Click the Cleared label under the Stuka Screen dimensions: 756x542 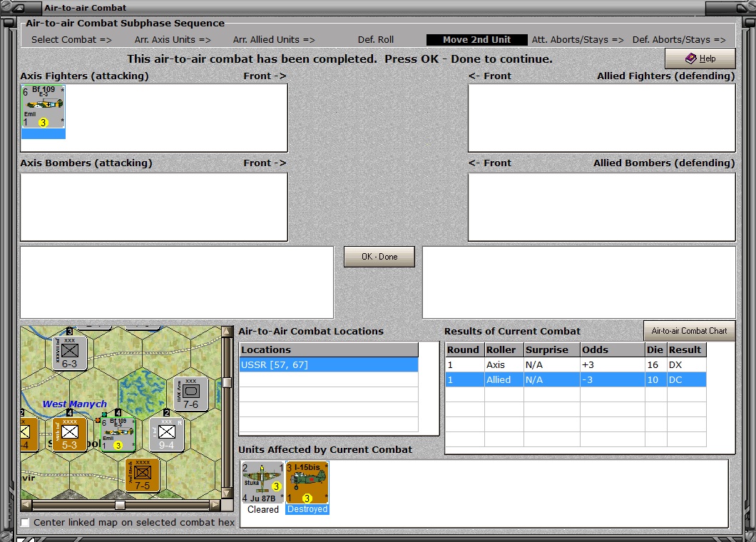[x=262, y=510]
